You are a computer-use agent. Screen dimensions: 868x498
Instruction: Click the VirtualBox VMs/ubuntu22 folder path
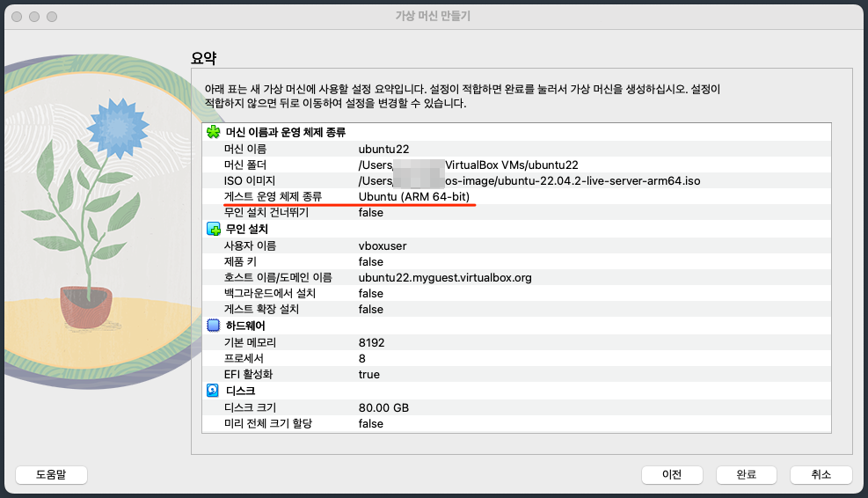512,165
